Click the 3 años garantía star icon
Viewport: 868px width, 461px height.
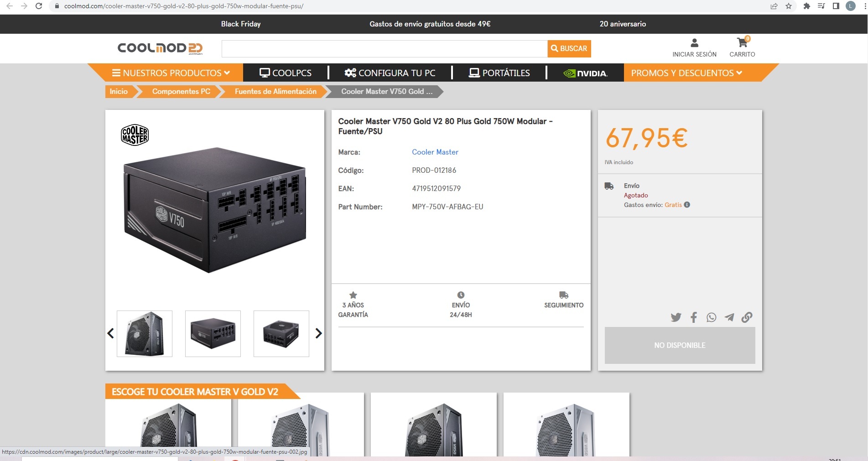point(353,295)
